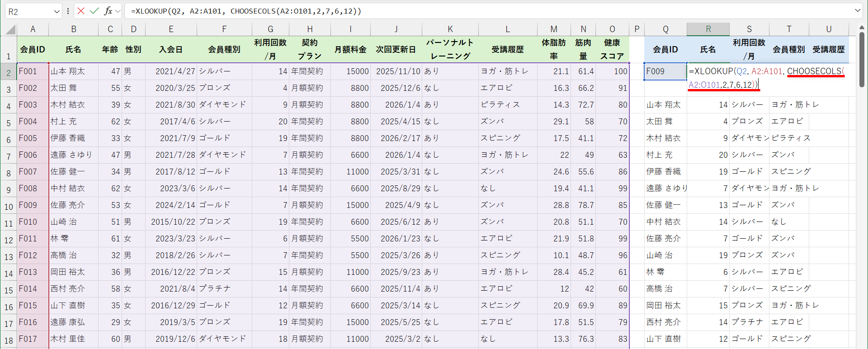
Task: Click 遠藤 さゆり in column B
Action: [71, 155]
